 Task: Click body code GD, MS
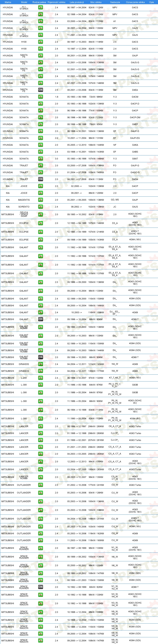click(x=115, y=200)
